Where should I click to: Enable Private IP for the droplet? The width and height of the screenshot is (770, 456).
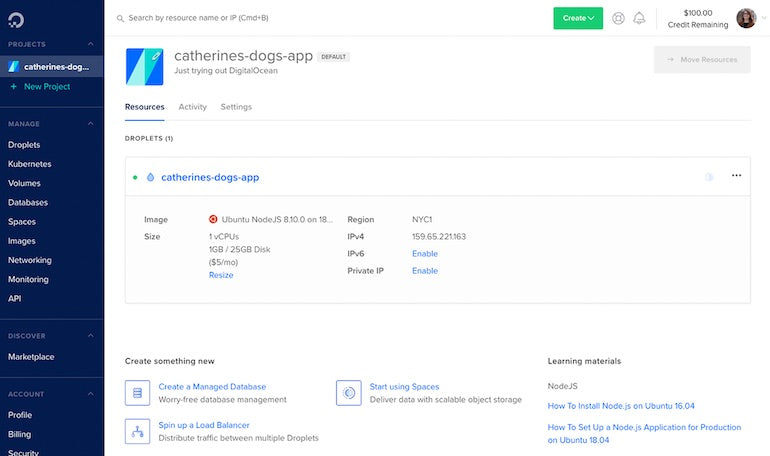pyautogui.click(x=424, y=271)
